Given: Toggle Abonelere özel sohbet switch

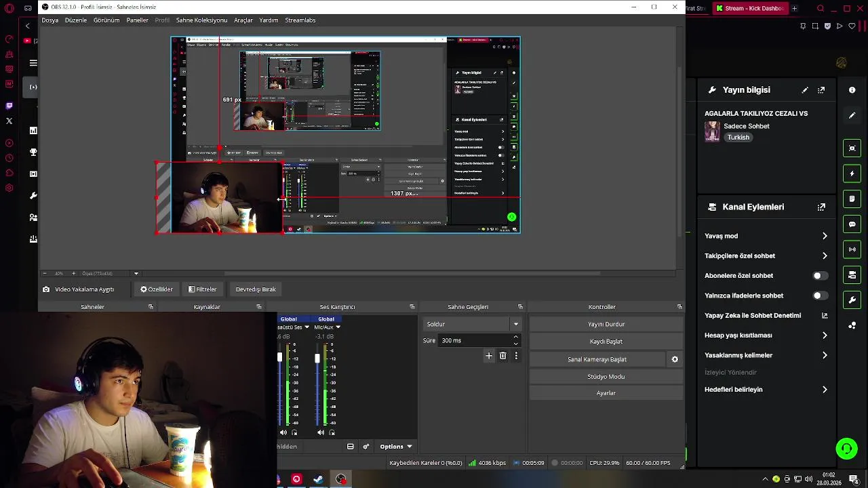Looking at the screenshot, I should point(821,276).
